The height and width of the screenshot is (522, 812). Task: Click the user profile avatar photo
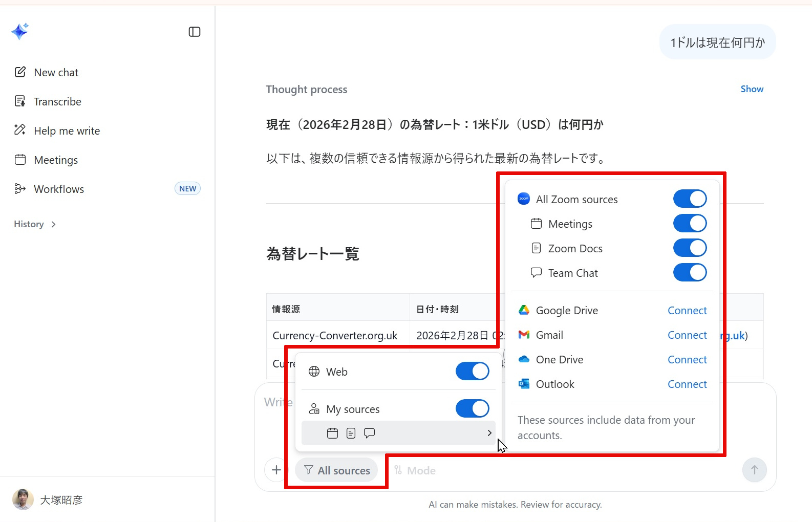23,499
